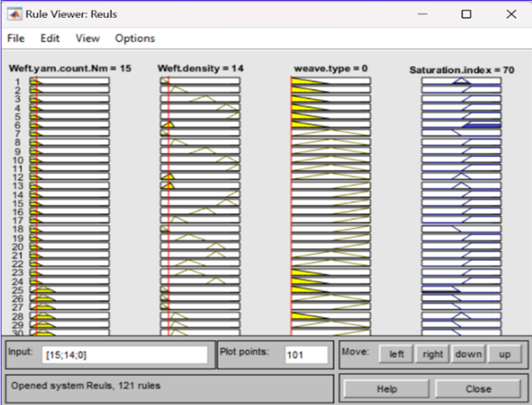Click rule 1 Weft.yarn.count.Nm membership plot

point(69,81)
